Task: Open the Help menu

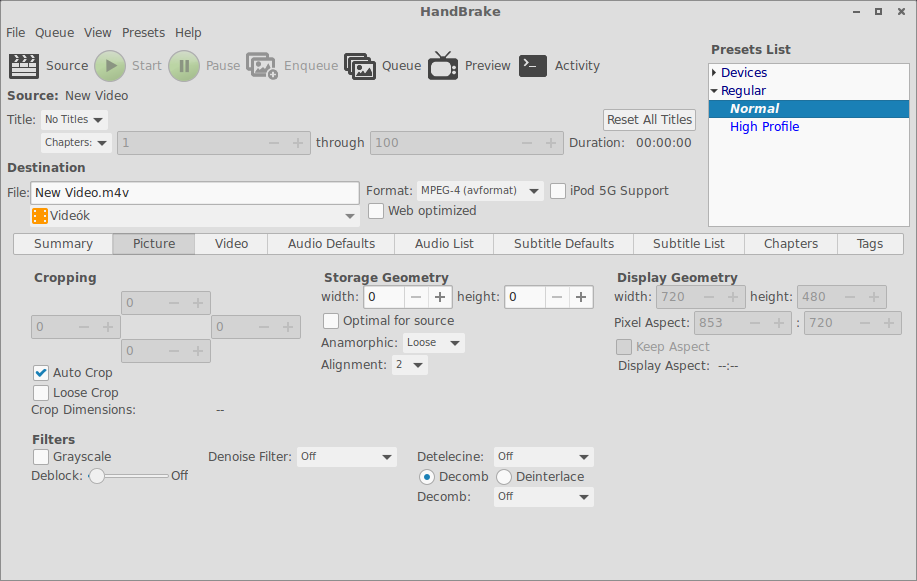Action: tap(188, 33)
